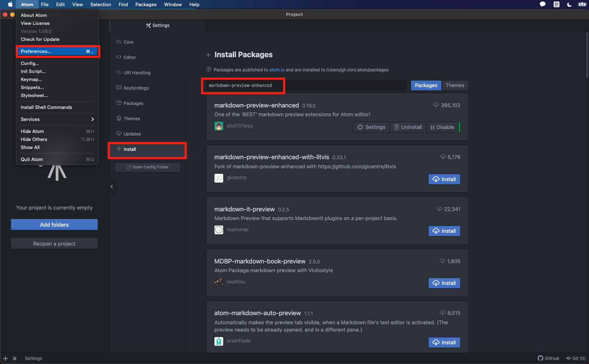Viewport: 589px width, 364px height.
Task: Open the Updates settings section
Action: (147, 134)
